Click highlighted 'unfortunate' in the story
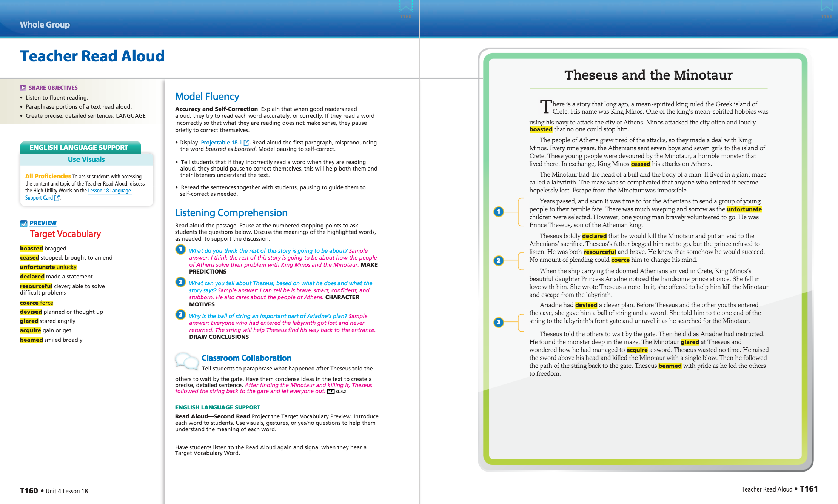Image resolution: width=838 pixels, height=504 pixels. [744, 209]
